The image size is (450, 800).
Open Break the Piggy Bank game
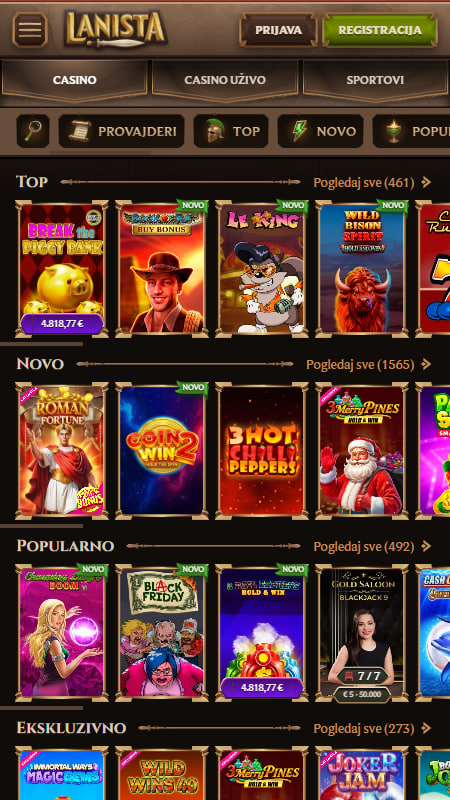pyautogui.click(x=62, y=269)
